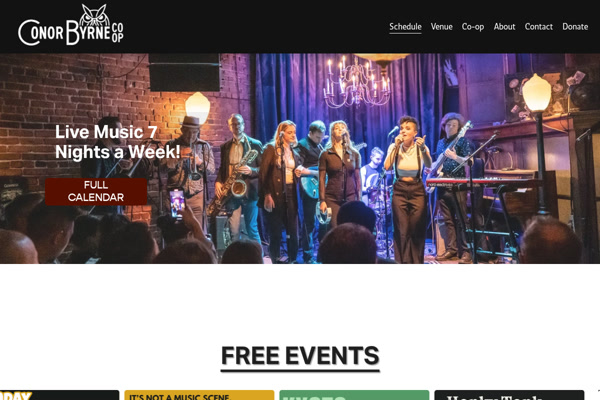
Task: Click the Donate link in the header
Action: pyautogui.click(x=575, y=27)
